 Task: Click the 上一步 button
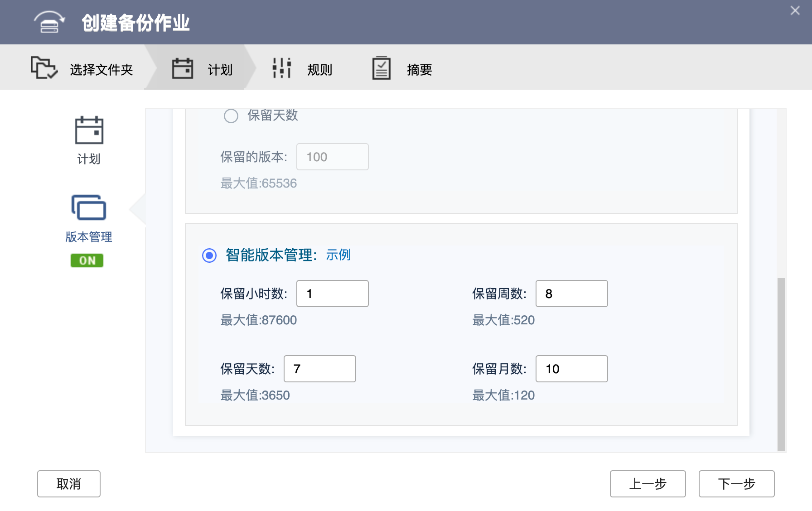(648, 484)
